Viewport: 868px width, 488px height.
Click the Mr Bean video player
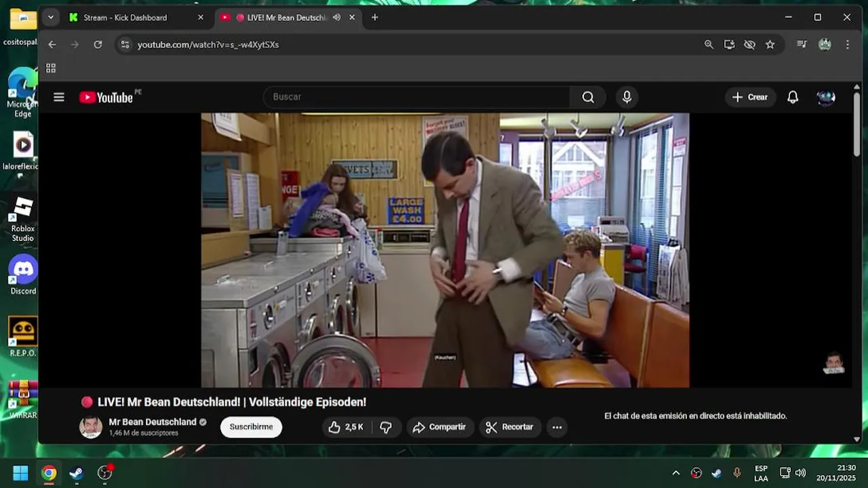pyautogui.click(x=445, y=250)
